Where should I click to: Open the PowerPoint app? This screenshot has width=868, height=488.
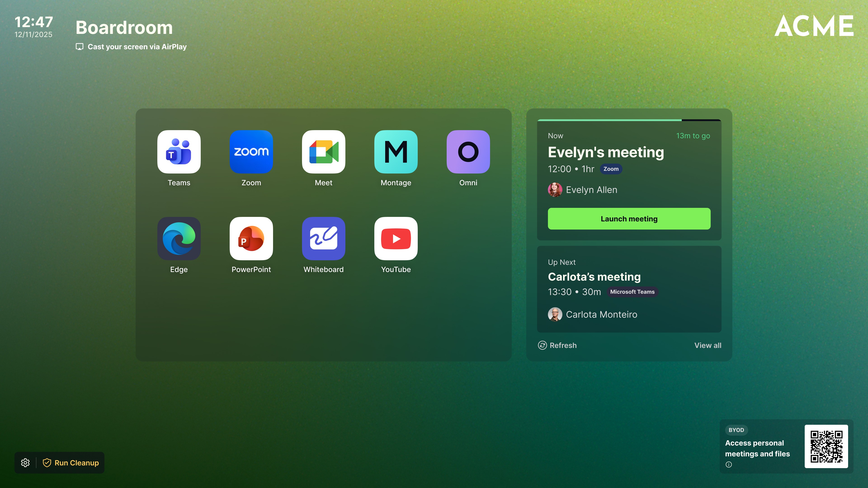pos(251,238)
